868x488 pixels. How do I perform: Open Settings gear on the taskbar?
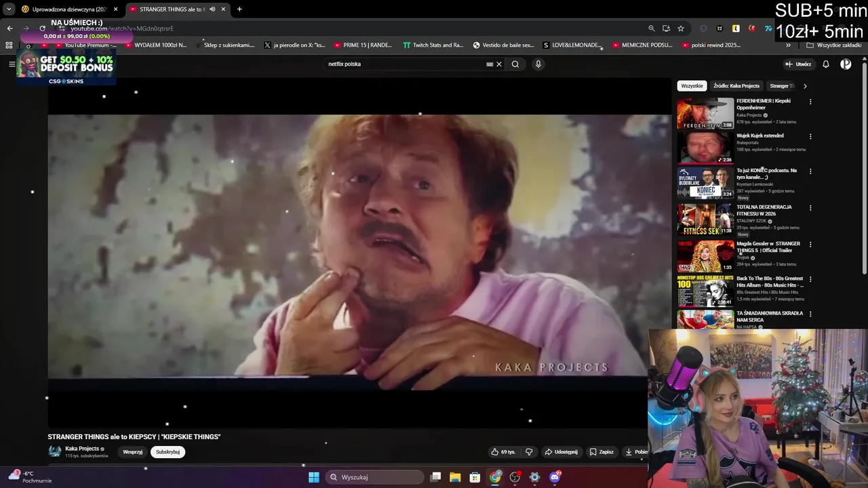tap(534, 477)
